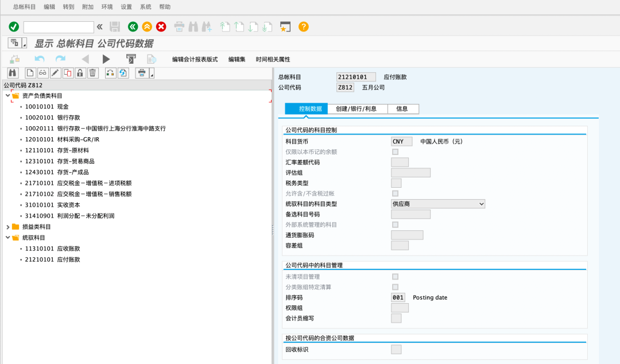Open the orange Help question-mark icon
Viewport: 620px width, 364px height.
point(303,26)
